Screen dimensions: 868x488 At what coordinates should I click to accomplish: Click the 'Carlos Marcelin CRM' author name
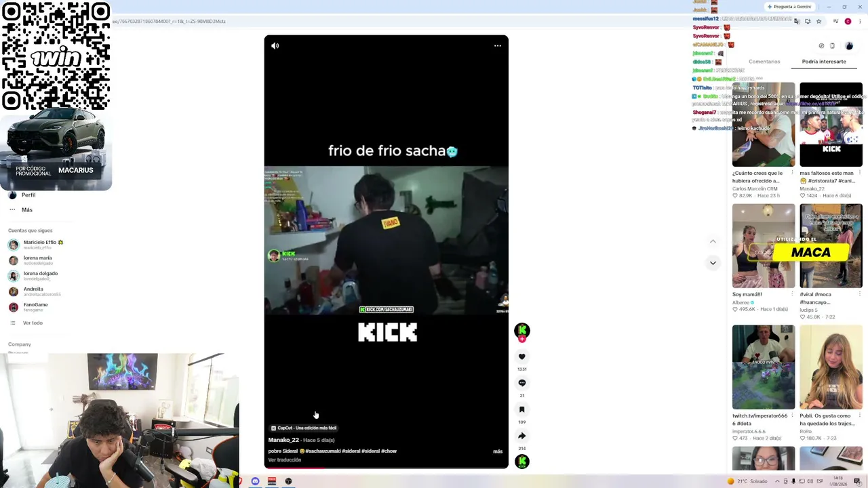[755, 189]
